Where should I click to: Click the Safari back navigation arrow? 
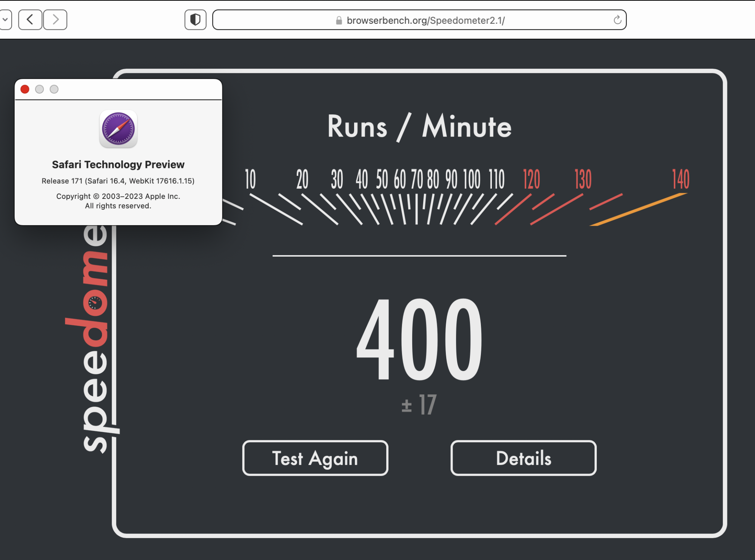(30, 20)
